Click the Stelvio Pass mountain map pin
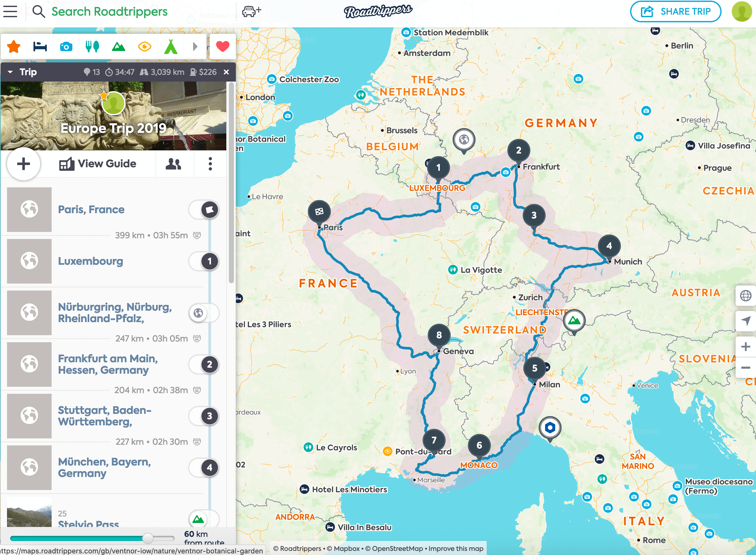 [x=574, y=321]
